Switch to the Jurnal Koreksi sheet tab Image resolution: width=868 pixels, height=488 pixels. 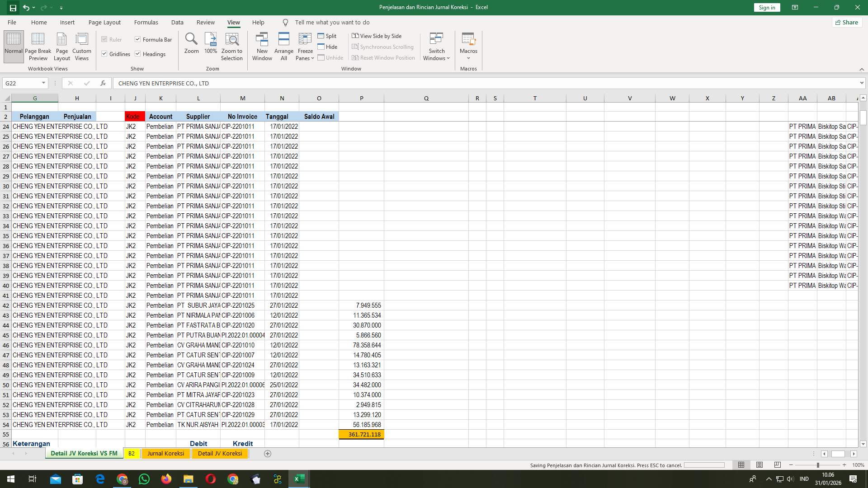tap(165, 453)
